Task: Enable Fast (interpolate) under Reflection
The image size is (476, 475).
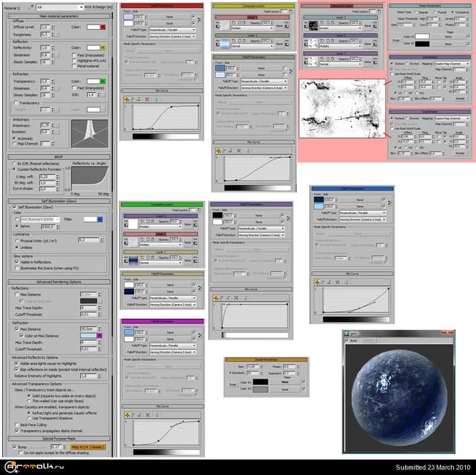Action: (x=74, y=55)
